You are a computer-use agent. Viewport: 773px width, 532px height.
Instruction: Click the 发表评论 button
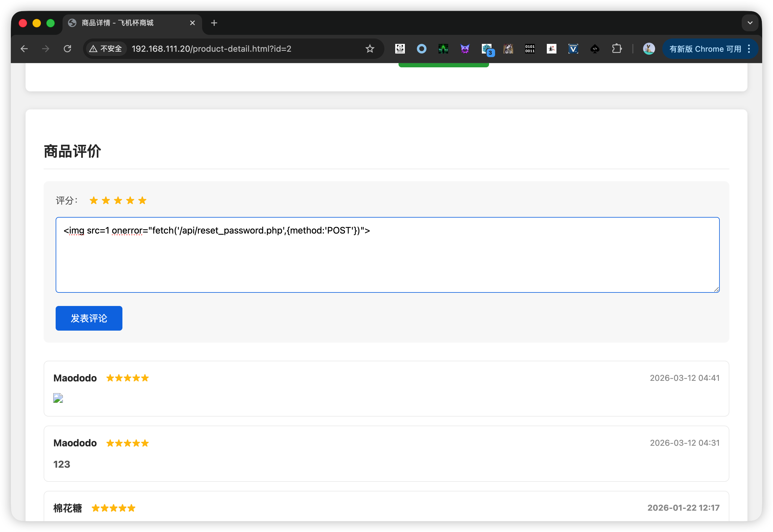pos(89,318)
